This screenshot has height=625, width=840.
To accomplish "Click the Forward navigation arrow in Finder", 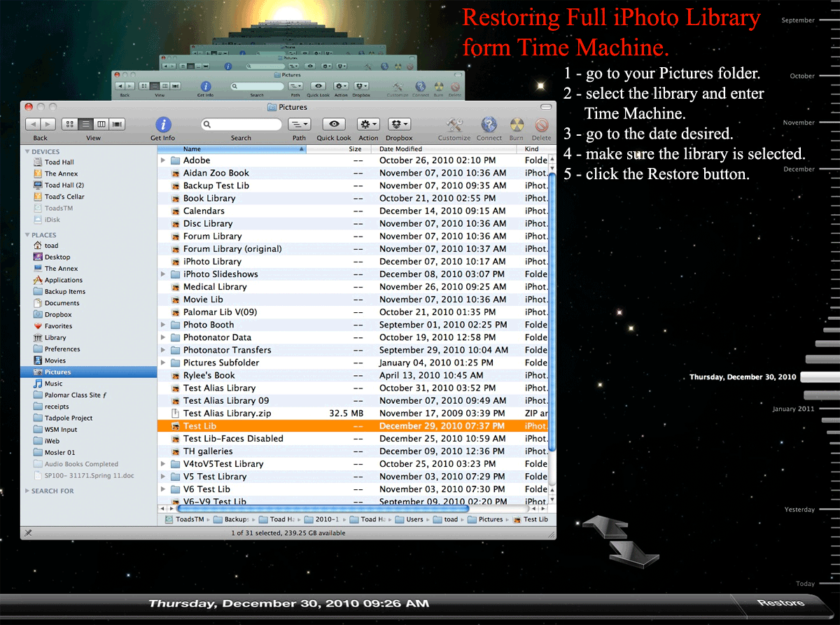I will coord(49,124).
